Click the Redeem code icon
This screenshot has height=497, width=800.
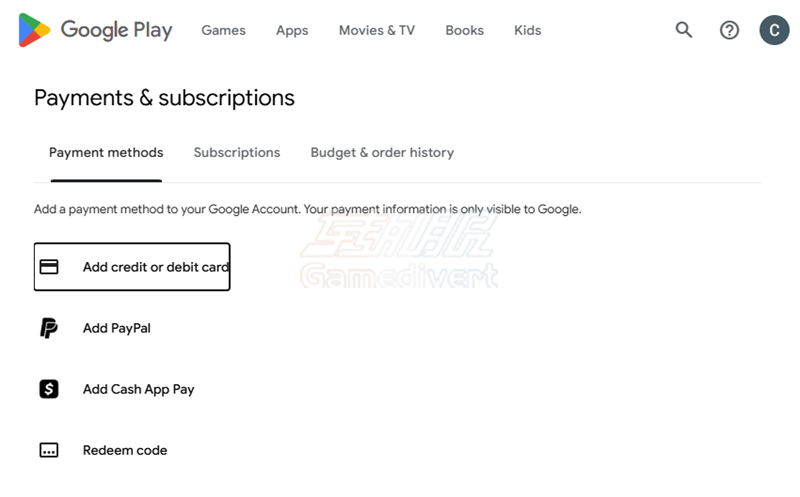[49, 450]
